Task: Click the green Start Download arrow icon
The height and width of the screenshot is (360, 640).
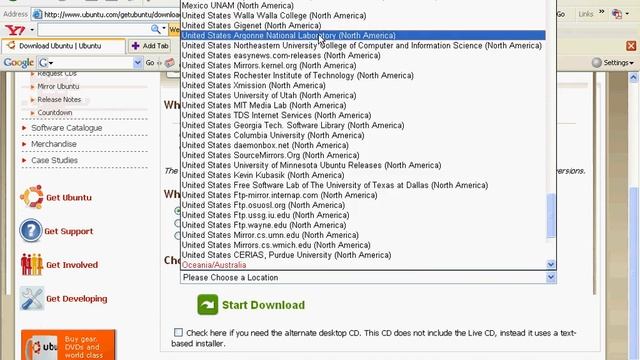Action: [208, 304]
